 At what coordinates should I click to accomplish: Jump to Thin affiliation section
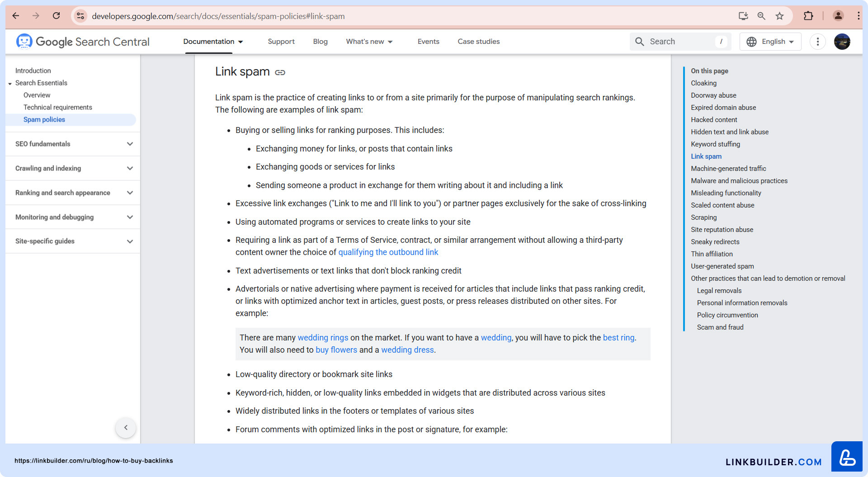coord(712,254)
